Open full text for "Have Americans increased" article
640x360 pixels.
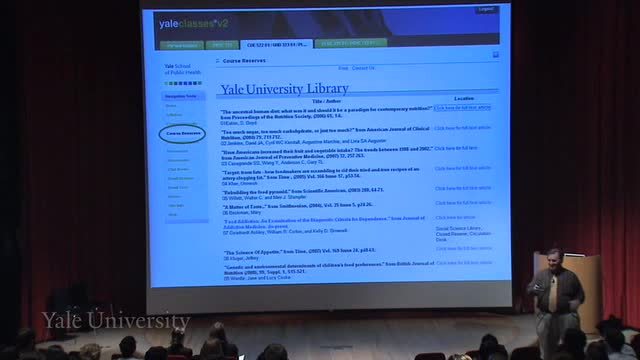pyautogui.click(x=456, y=148)
